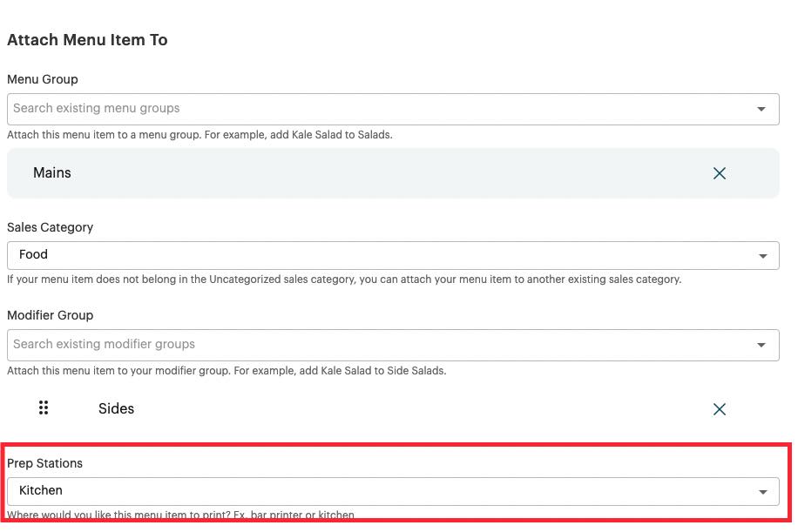Image resolution: width=798 pixels, height=532 pixels.
Task: Click the Menu Group field label
Action: (x=43, y=79)
